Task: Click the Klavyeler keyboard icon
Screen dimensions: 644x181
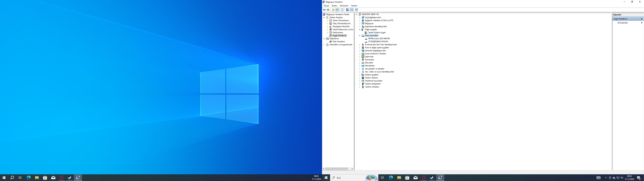Action: [x=363, y=63]
